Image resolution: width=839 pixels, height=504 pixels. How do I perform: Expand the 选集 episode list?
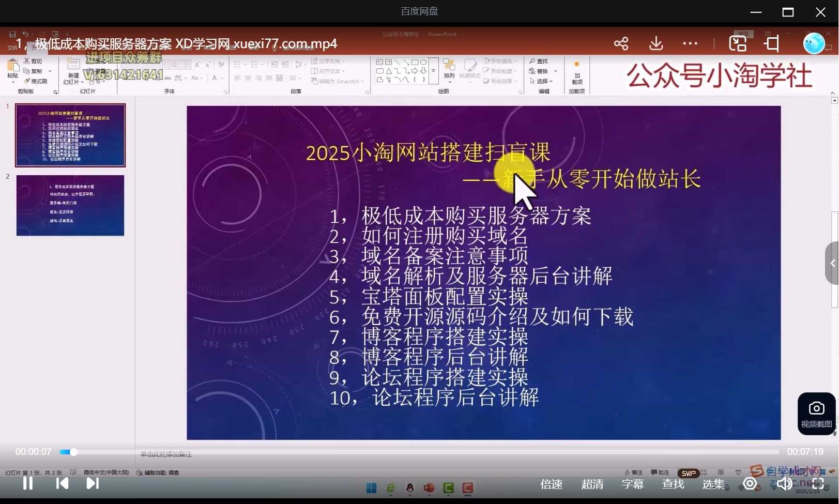[x=713, y=484]
